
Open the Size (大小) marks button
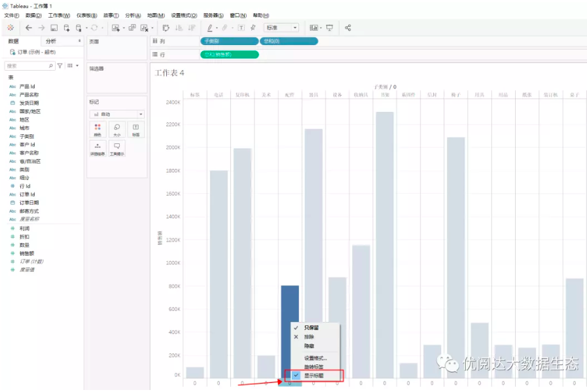pos(116,129)
